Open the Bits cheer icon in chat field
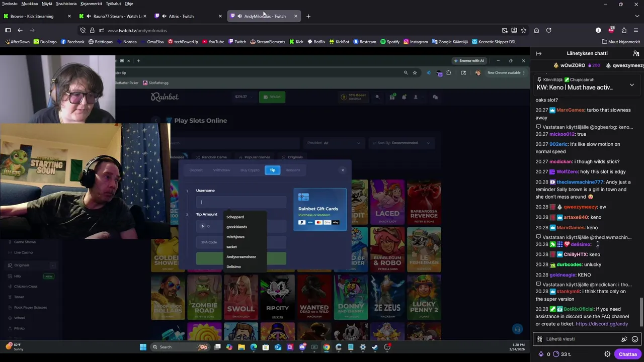Image resolution: width=644 pixels, height=362 pixels. [624, 339]
